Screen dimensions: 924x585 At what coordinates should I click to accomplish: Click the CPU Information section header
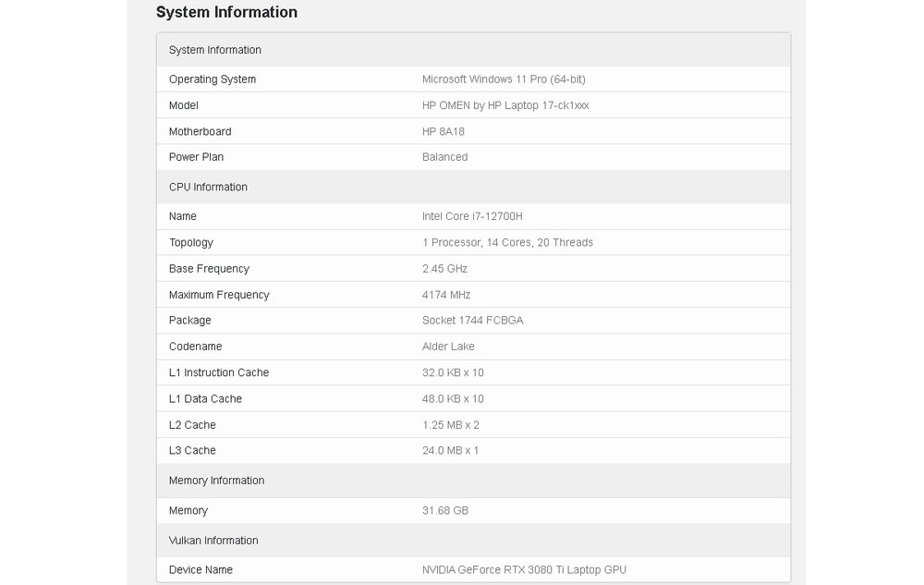pyautogui.click(x=208, y=187)
